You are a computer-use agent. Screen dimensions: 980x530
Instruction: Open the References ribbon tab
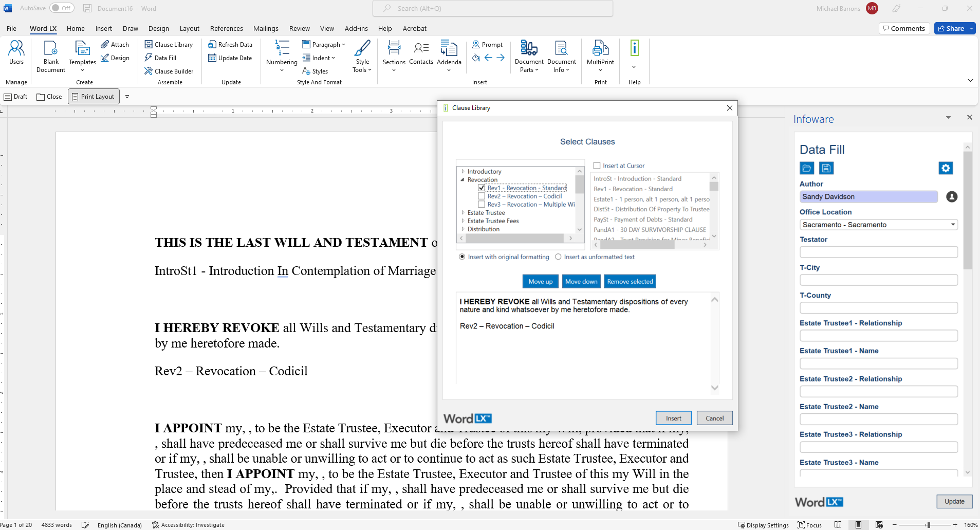point(226,28)
